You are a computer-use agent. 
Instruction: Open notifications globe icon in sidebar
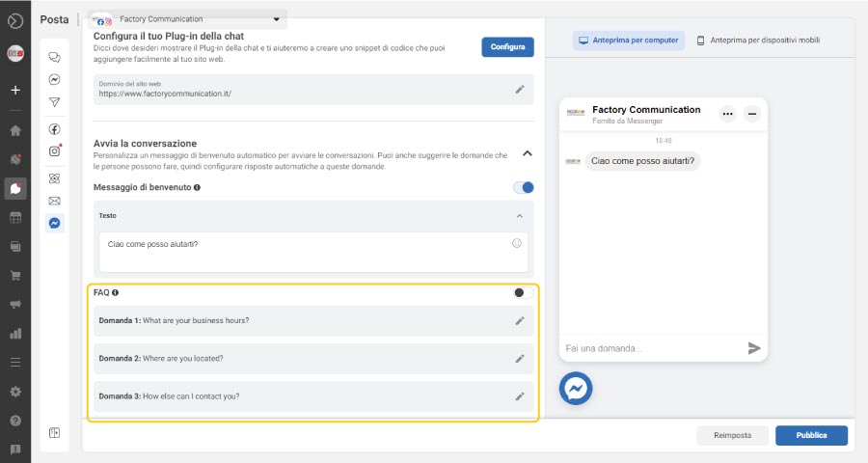coord(15,159)
